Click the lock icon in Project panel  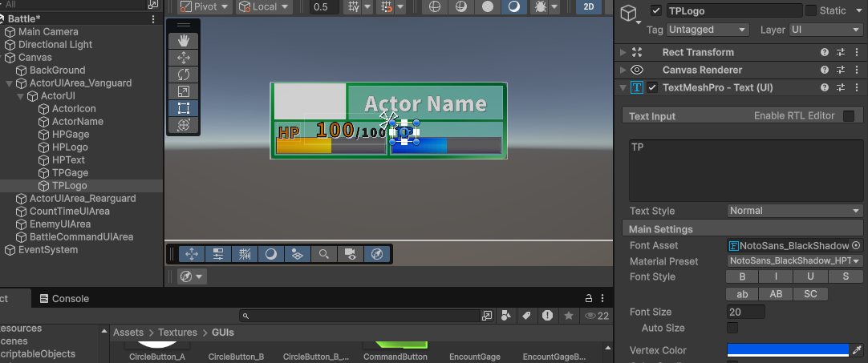click(x=589, y=298)
